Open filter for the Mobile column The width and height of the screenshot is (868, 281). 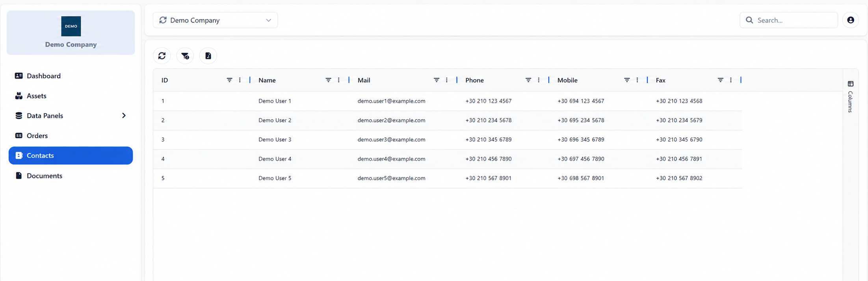pos(627,80)
